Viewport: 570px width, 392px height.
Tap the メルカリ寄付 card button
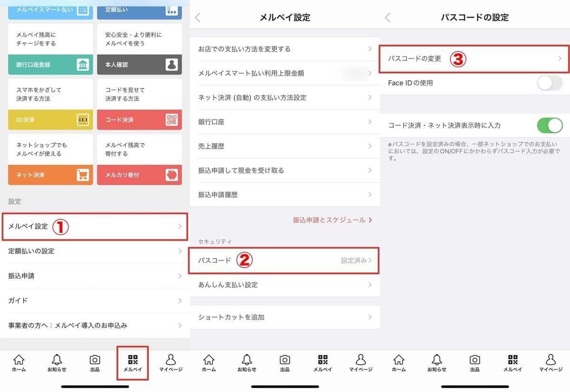pyautogui.click(x=140, y=175)
